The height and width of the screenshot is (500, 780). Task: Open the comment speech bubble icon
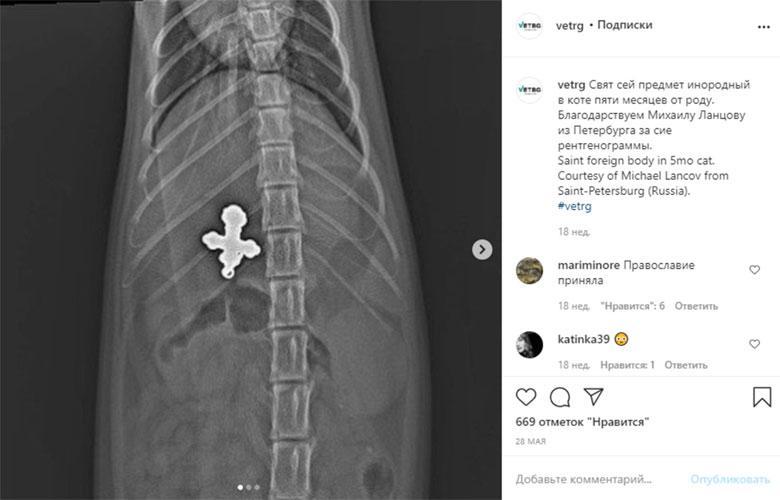[560, 397]
